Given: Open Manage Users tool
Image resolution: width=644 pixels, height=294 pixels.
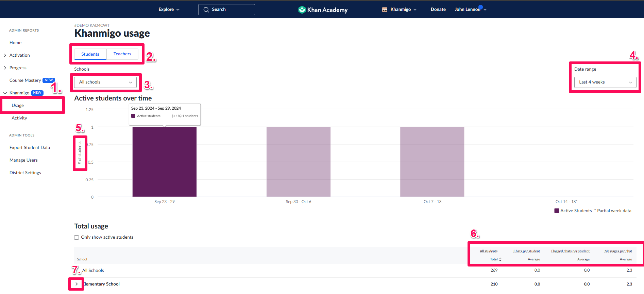Looking at the screenshot, I should [23, 160].
